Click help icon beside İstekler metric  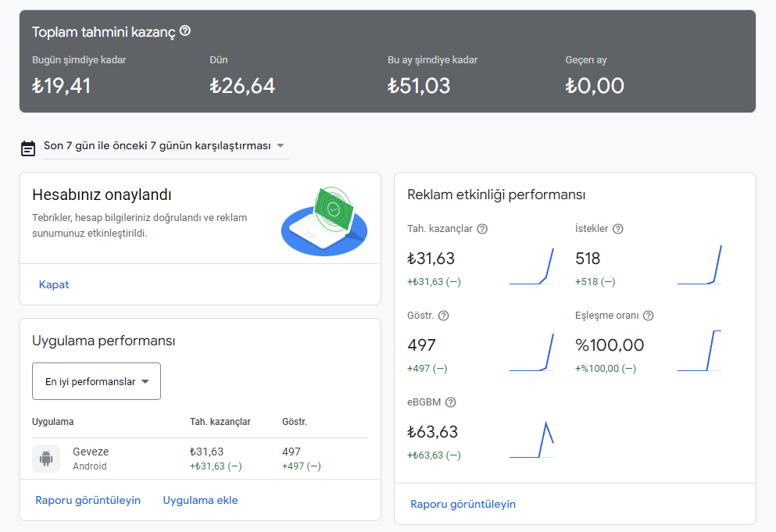pos(618,229)
